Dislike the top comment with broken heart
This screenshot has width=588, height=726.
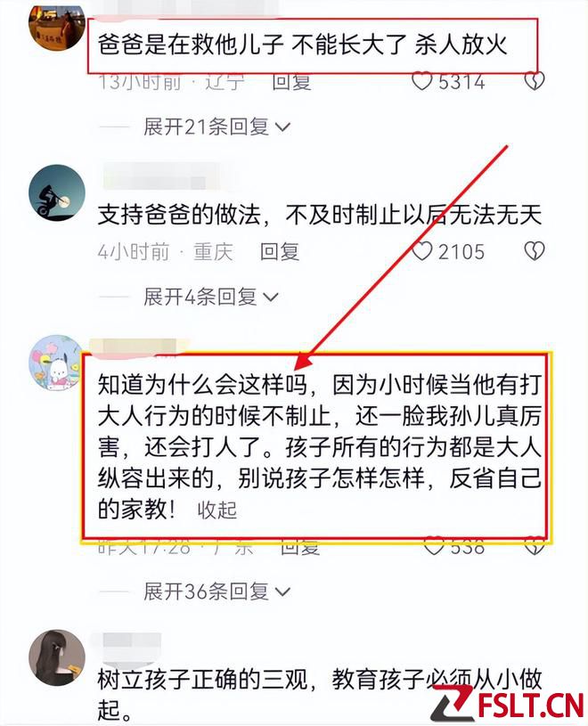click(x=534, y=81)
